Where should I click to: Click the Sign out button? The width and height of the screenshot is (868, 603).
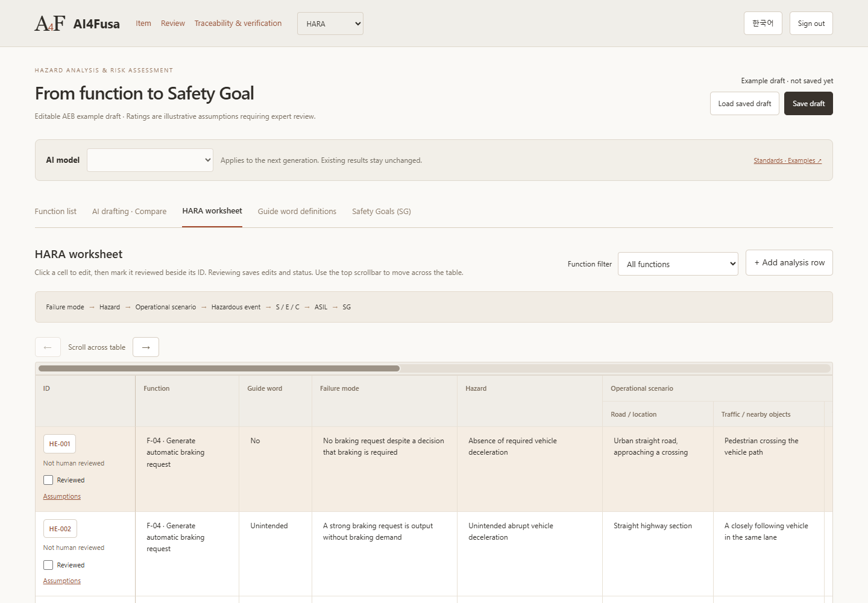coord(811,24)
